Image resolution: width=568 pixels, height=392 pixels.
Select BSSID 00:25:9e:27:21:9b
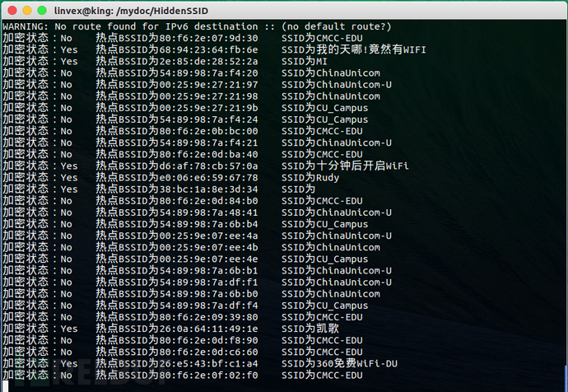point(208,108)
